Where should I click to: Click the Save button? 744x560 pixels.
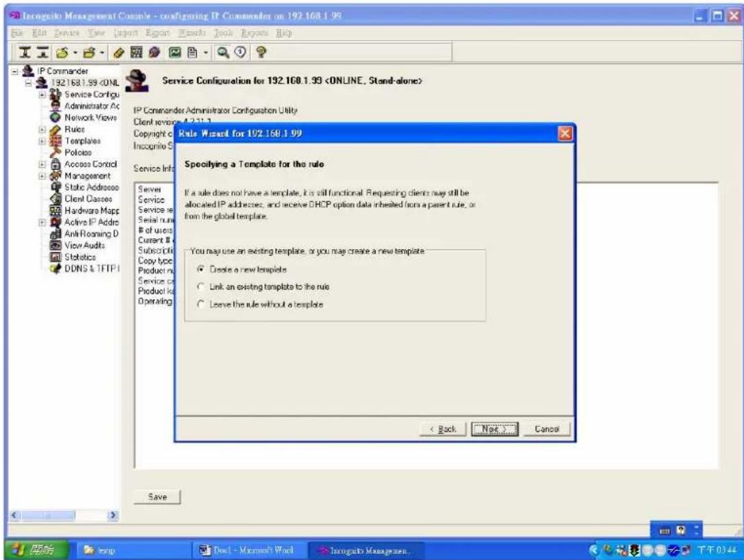pyautogui.click(x=157, y=497)
